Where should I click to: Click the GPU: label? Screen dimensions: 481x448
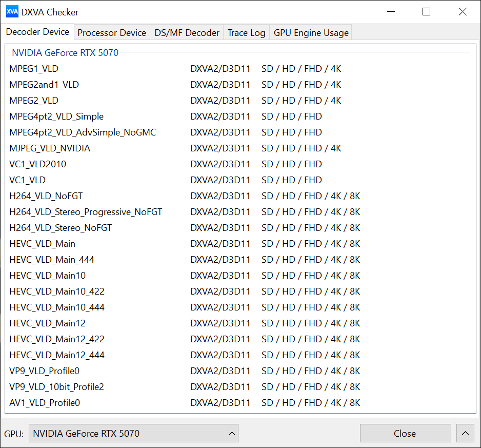point(14,434)
